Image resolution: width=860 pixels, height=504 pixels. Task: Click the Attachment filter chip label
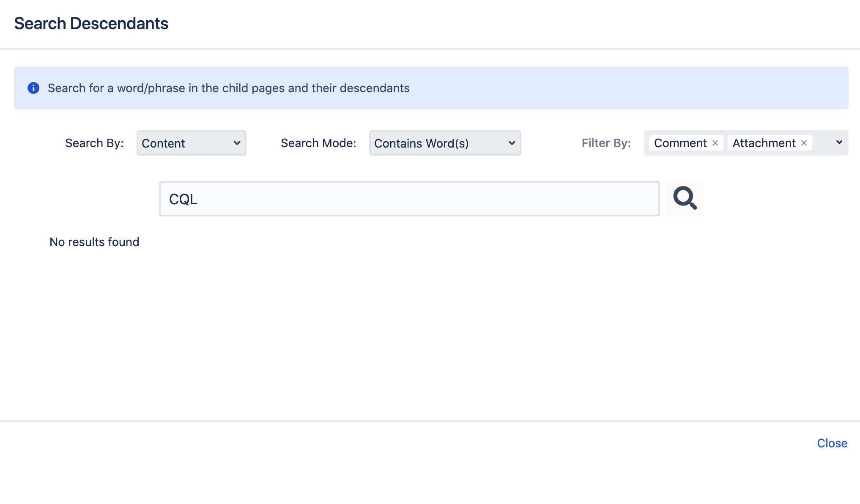(764, 143)
